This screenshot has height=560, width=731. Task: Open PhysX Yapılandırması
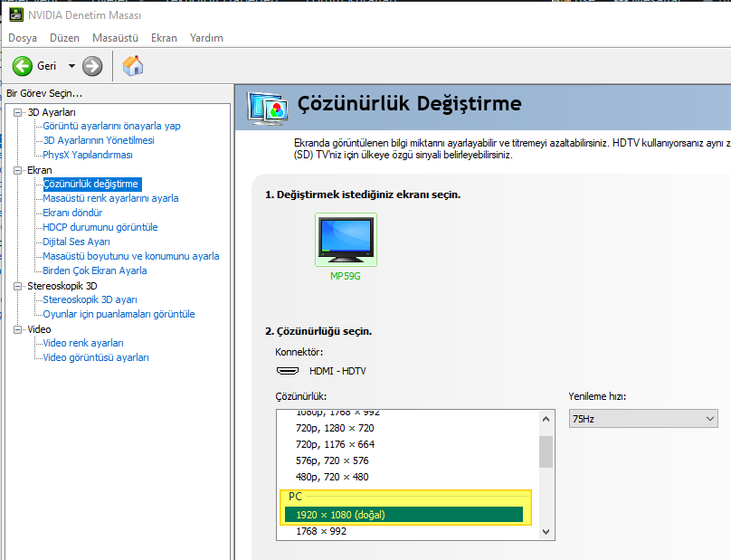point(88,155)
